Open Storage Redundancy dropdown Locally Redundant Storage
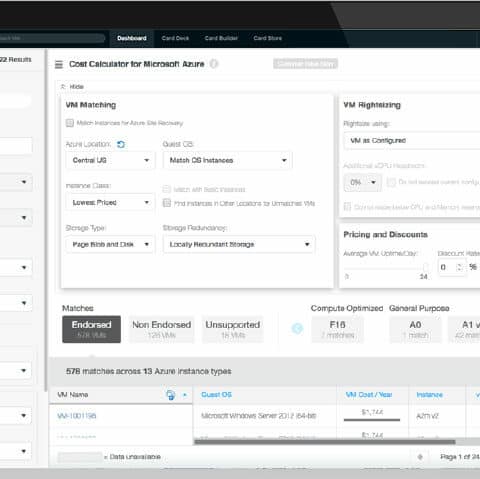The height and width of the screenshot is (479, 480). (x=239, y=244)
